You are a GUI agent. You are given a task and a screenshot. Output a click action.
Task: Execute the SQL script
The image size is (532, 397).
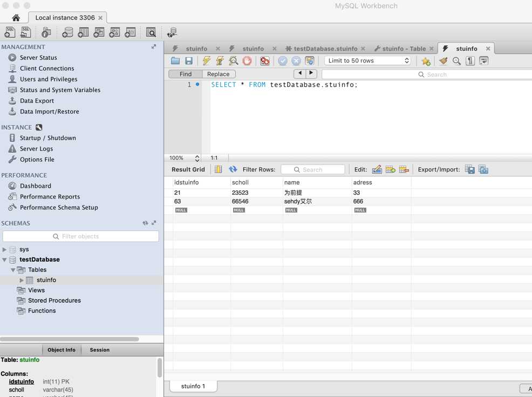206,61
